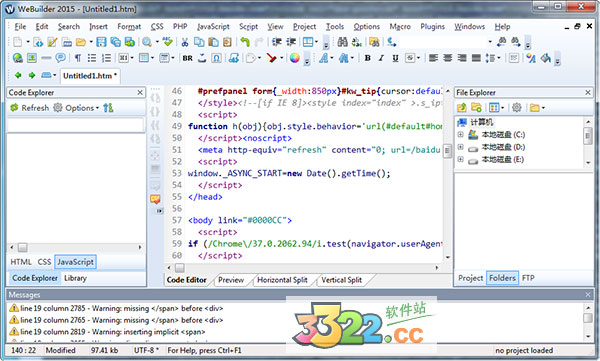Click the Paste clipboard icon
600x361 pixels.
coord(213,42)
